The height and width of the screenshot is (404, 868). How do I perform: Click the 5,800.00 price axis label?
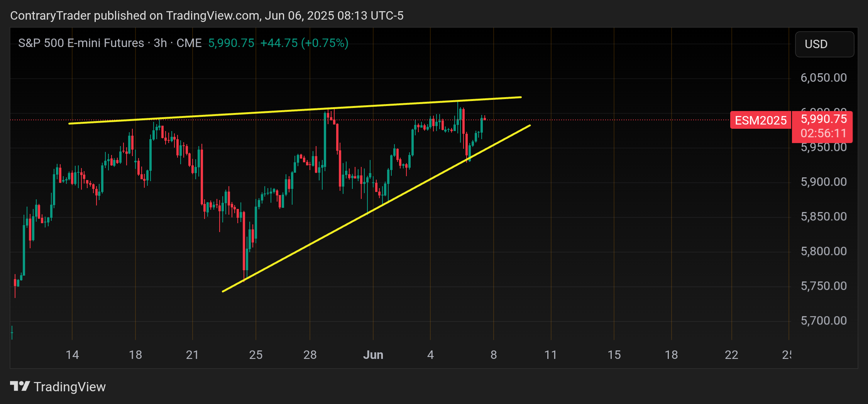point(824,251)
